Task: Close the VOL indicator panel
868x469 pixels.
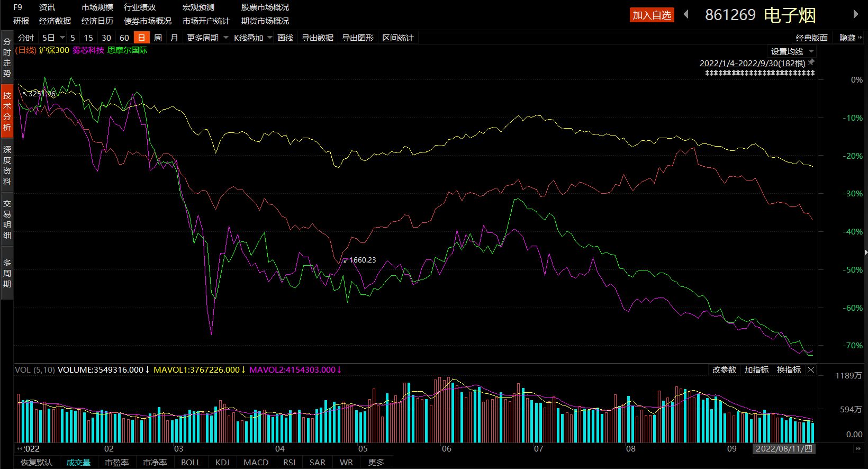Action: (x=811, y=370)
